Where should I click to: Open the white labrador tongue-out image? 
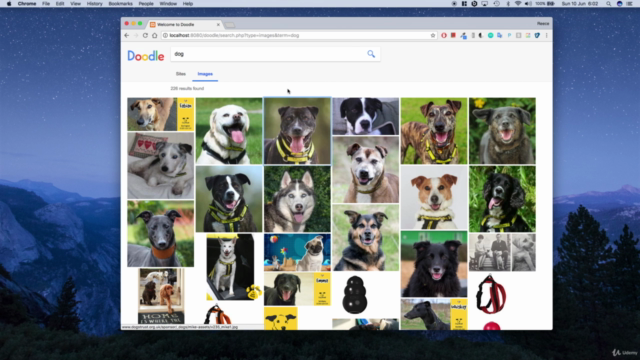229,131
